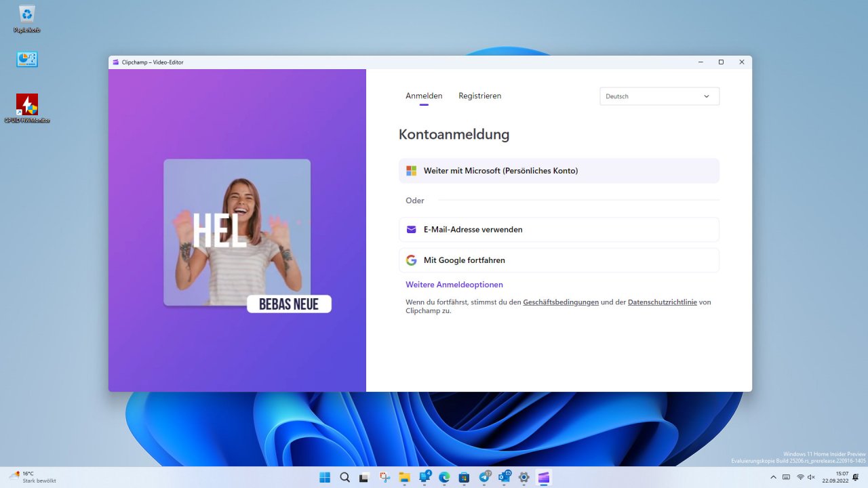
Task: Open Task View in the taskbar
Action: tap(364, 477)
